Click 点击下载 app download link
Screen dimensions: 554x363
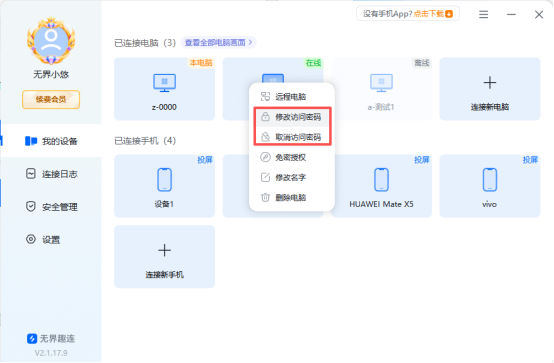click(433, 14)
